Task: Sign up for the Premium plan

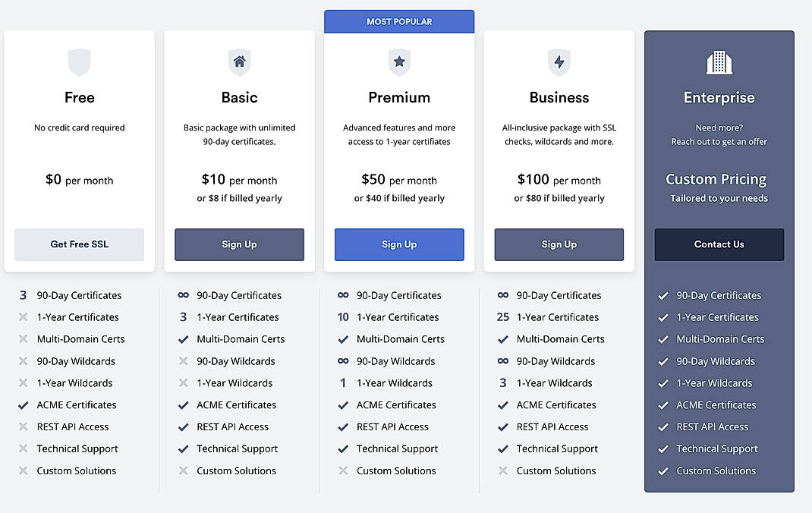Action: point(399,244)
